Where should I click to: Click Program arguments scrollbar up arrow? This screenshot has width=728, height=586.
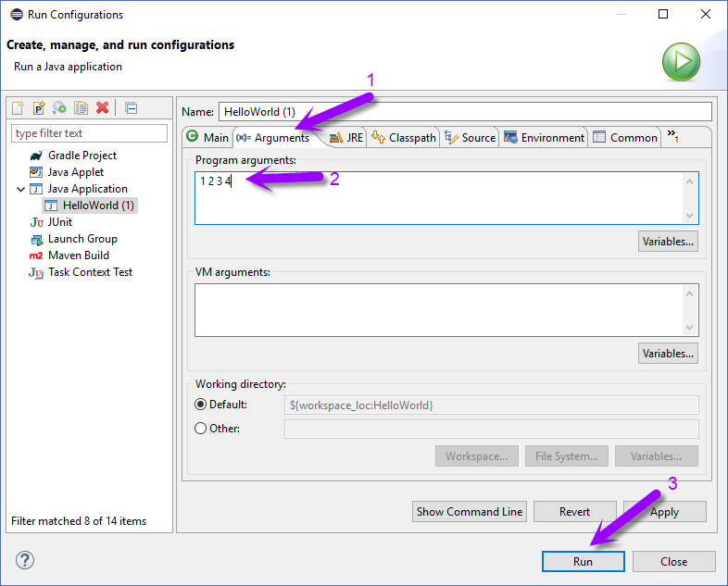tap(689, 181)
